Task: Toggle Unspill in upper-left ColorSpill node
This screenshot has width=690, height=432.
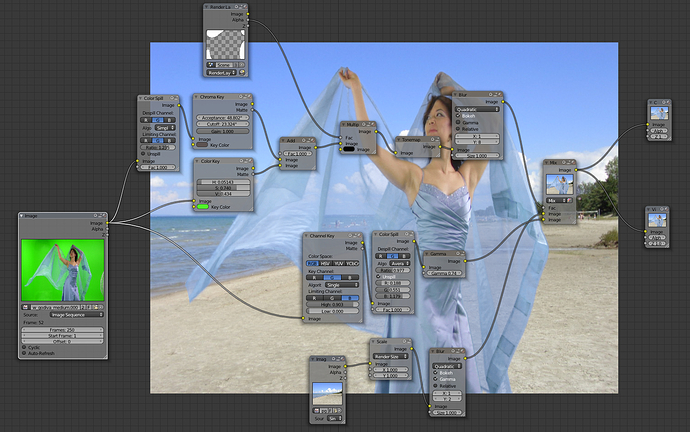Action: click(x=143, y=154)
